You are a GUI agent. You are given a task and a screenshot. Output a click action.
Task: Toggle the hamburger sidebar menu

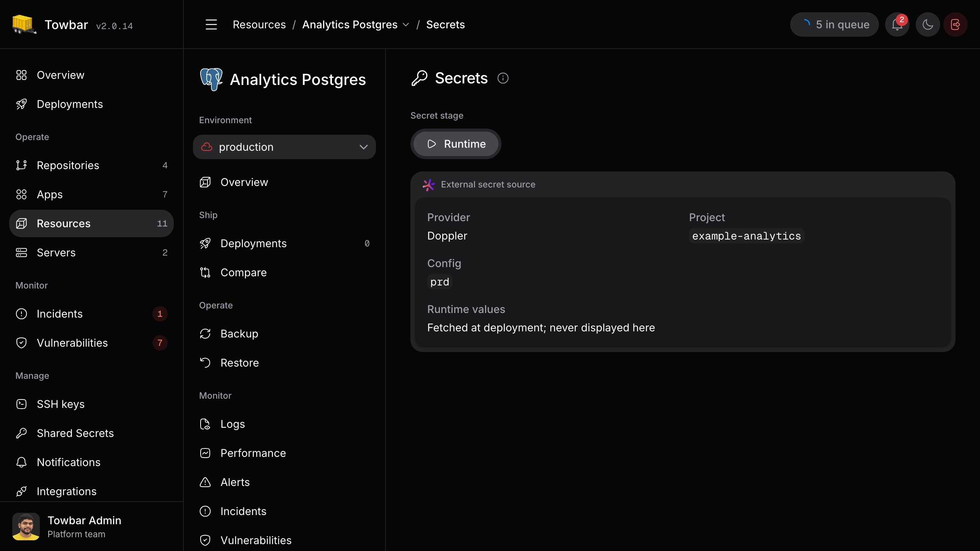pyautogui.click(x=211, y=24)
